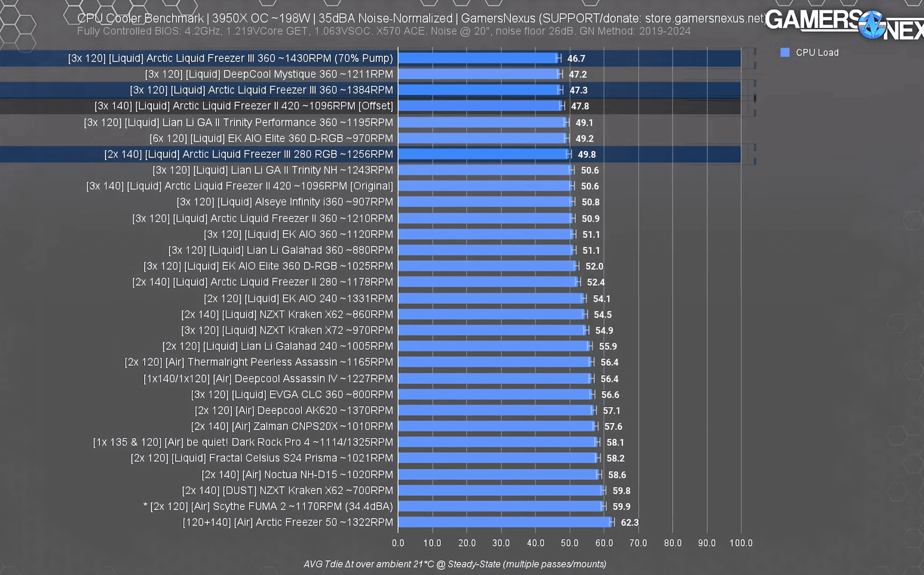Viewport: 924px width, 575px height.
Task: Select EK AIO Elite 360 D-RGB ~1025RPM label
Action: click(x=268, y=266)
